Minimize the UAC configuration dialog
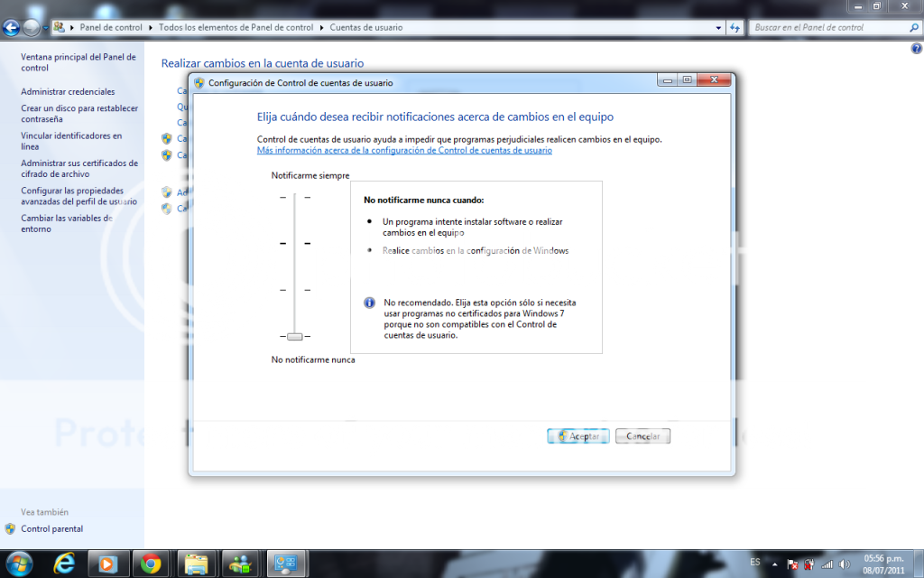Screen dimensions: 924x578 668,80
